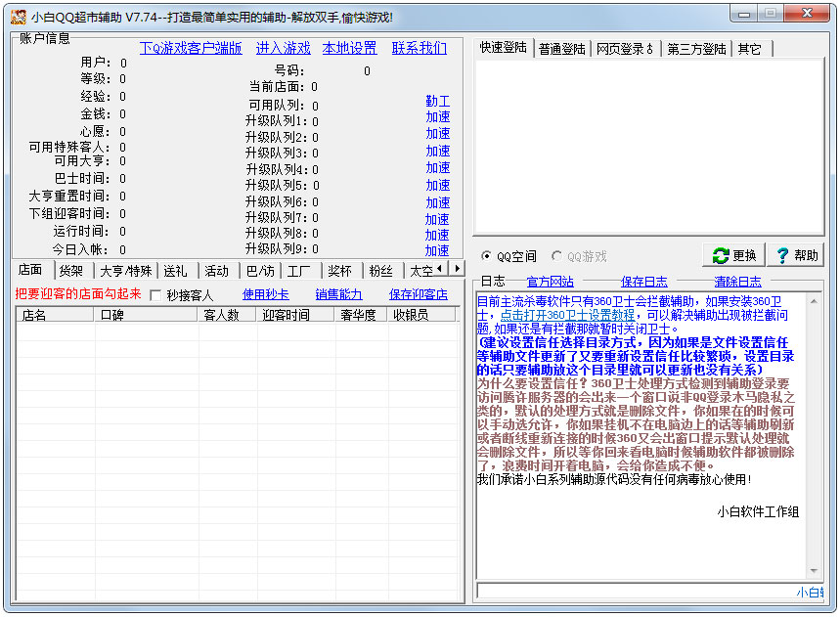This screenshot has width=840, height=617.
Task: Click the 使用秒卡 link
Action: click(266, 294)
